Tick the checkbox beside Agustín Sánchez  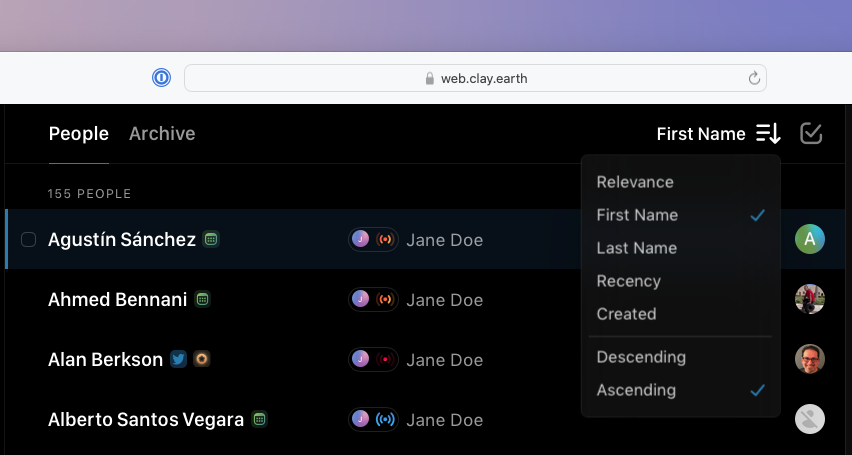click(29, 239)
